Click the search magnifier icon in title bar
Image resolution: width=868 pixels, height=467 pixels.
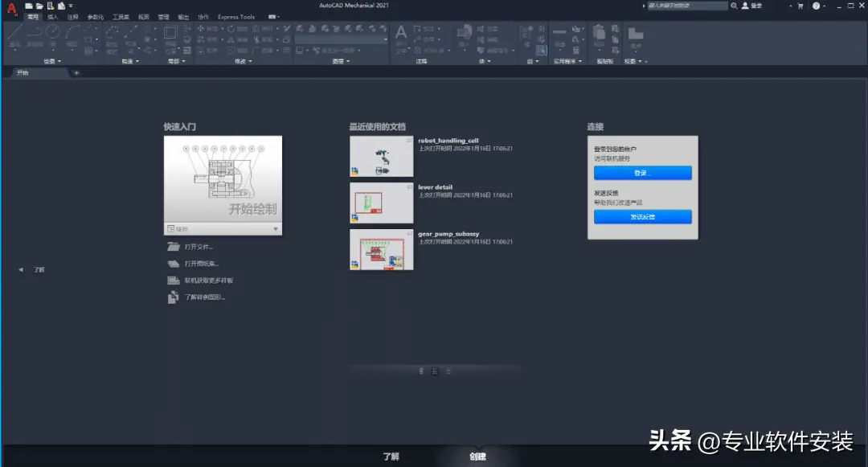pyautogui.click(x=735, y=6)
